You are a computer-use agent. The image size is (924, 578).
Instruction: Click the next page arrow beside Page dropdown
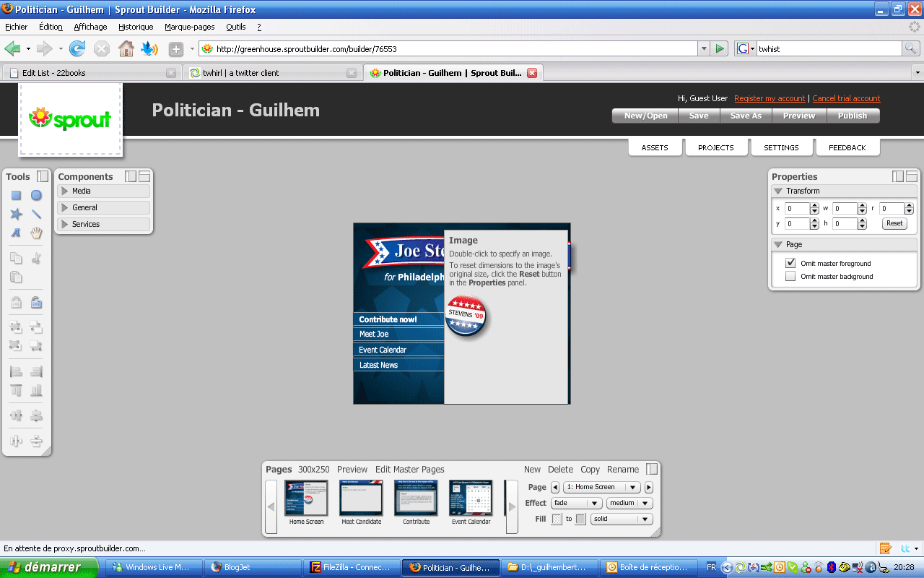648,487
